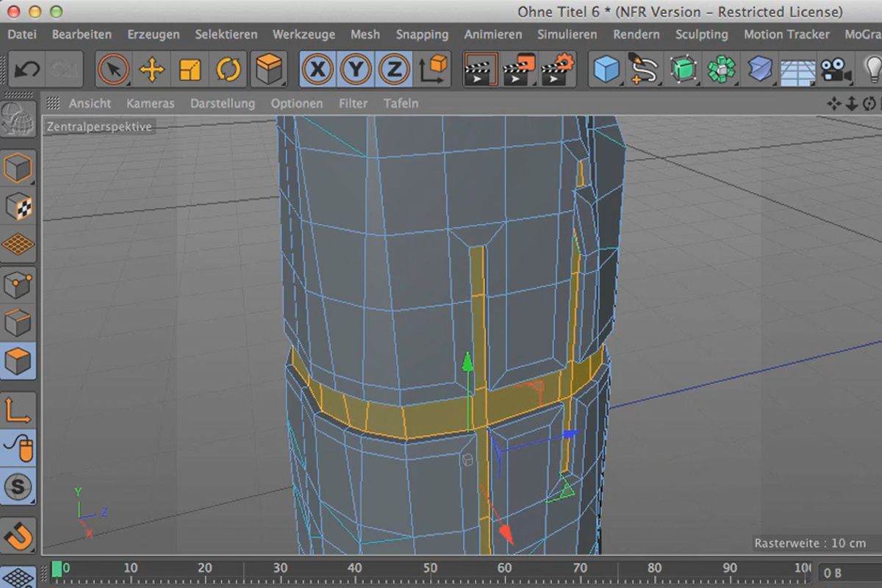Toggle the Enable Axis L-shaped icon
This screenshot has width=882, height=588.
18,409
